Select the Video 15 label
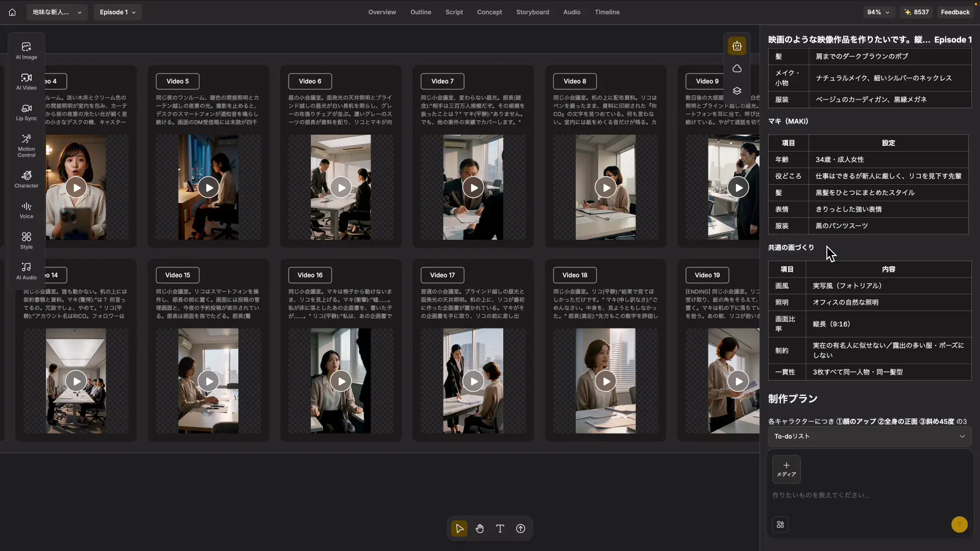The height and width of the screenshot is (551, 980). [x=178, y=275]
